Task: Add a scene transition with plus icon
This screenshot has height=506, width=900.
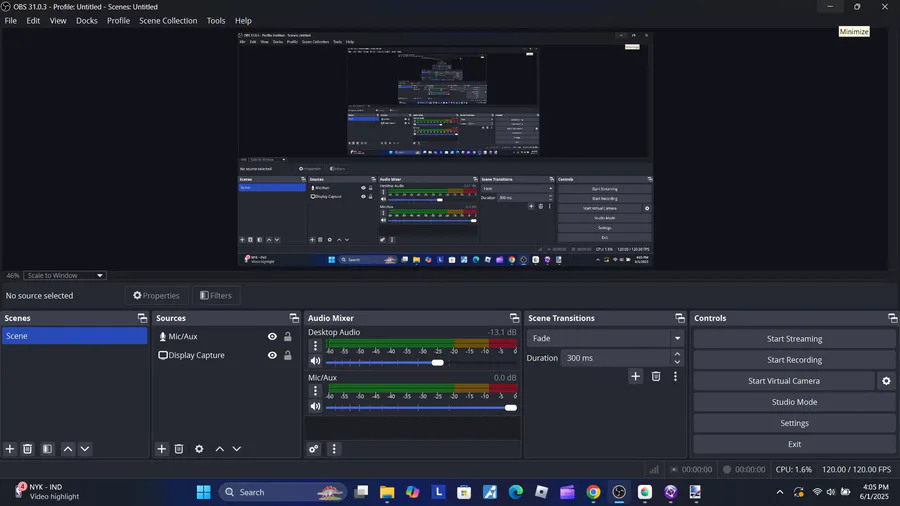Action: click(635, 376)
